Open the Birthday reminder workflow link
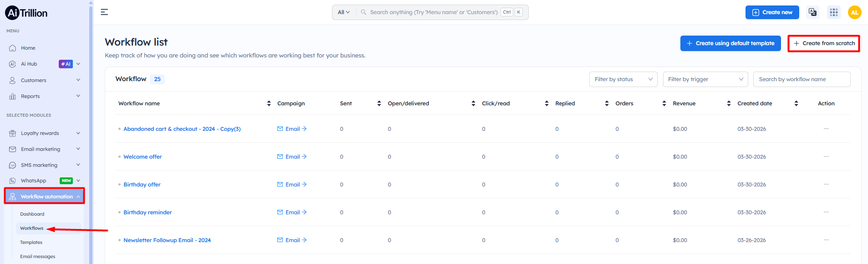Image resolution: width=868 pixels, height=264 pixels. point(148,212)
